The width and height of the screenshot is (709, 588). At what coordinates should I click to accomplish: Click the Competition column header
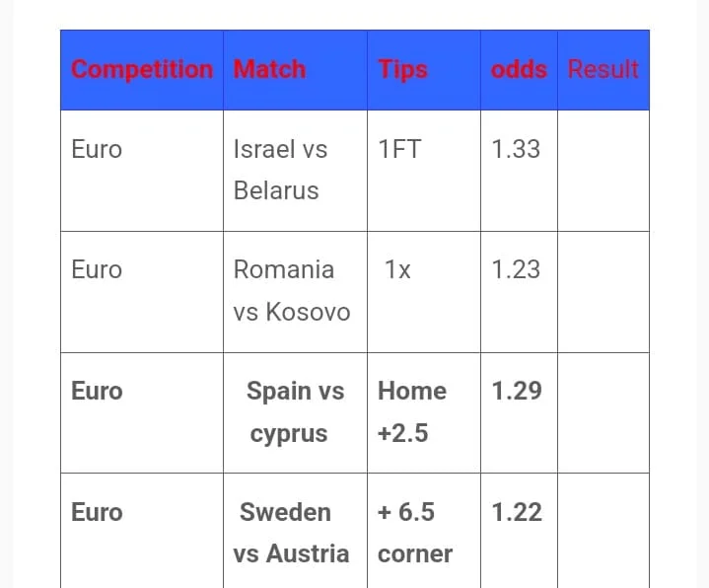(142, 69)
